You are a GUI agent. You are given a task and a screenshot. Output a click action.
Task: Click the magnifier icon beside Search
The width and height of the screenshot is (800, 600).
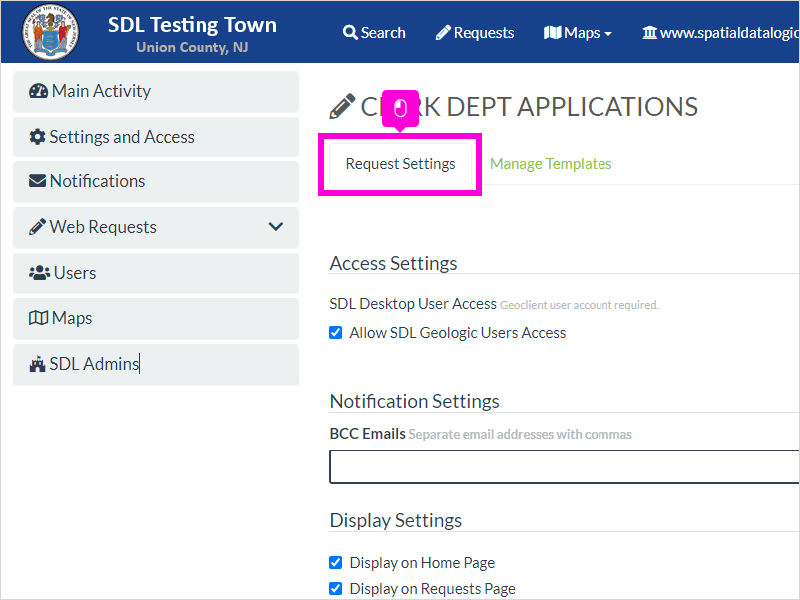click(x=350, y=33)
